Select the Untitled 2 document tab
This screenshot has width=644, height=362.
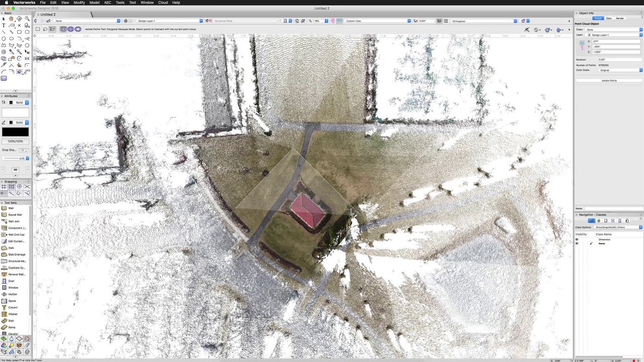pyautogui.click(x=48, y=15)
